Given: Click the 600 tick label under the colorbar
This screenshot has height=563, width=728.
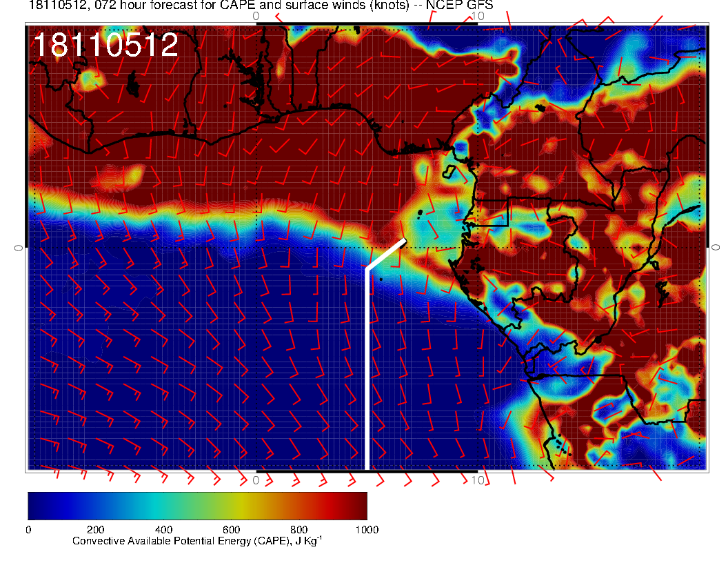Looking at the screenshot, I should [231, 530].
